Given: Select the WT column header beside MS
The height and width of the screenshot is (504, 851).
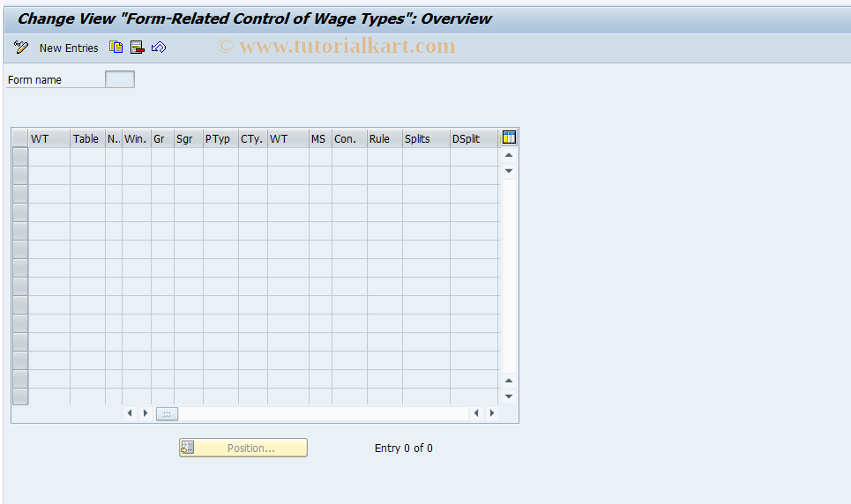Looking at the screenshot, I should (287, 139).
